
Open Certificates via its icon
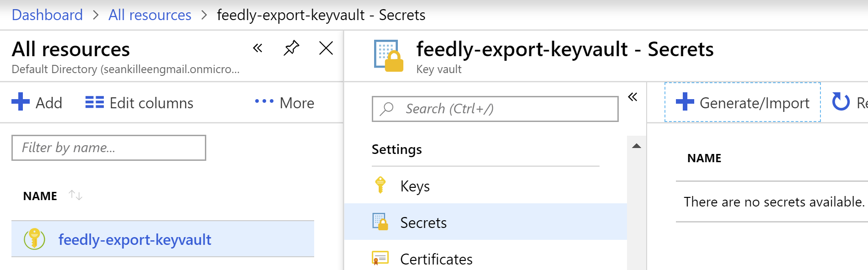[381, 259]
